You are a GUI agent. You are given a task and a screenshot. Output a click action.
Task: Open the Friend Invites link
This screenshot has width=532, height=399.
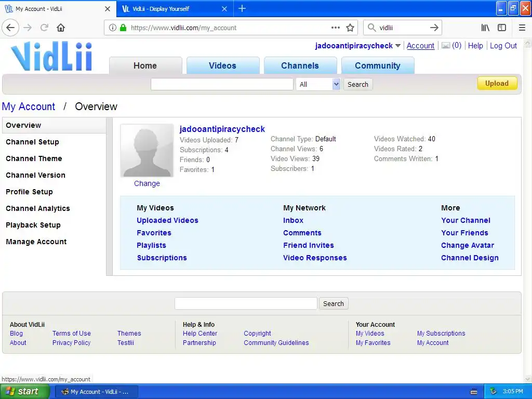tap(309, 245)
